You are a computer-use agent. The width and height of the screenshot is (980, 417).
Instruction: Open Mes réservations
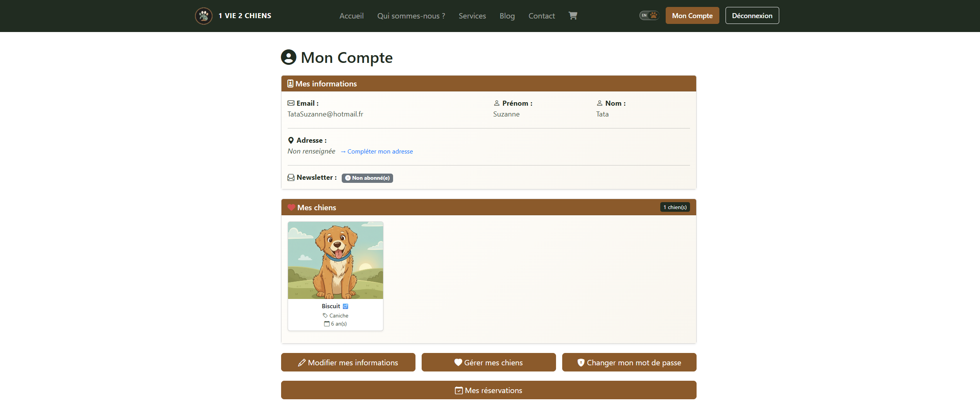click(x=488, y=390)
